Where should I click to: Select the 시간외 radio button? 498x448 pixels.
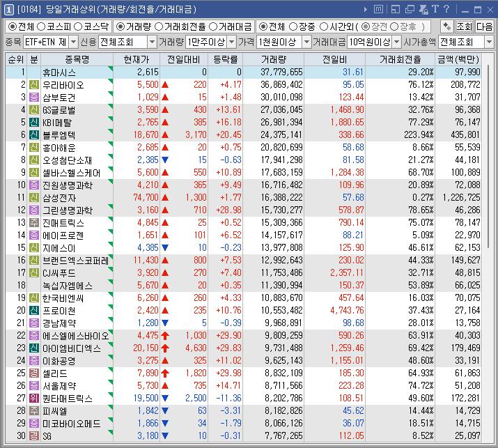[324, 26]
